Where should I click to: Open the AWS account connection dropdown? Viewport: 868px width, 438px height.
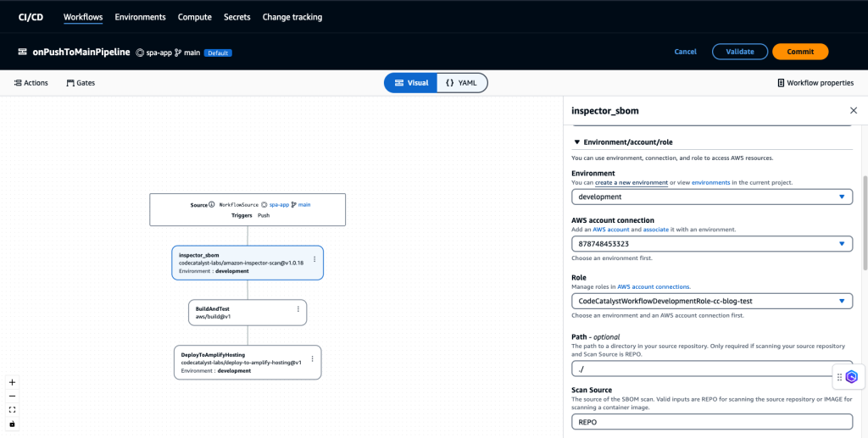pos(712,244)
